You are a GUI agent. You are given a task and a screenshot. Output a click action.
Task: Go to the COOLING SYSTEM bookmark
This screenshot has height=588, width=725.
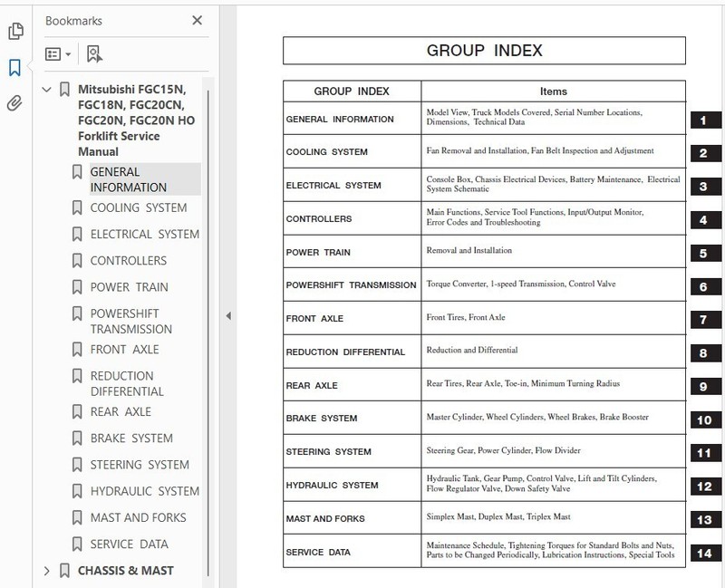(x=139, y=208)
